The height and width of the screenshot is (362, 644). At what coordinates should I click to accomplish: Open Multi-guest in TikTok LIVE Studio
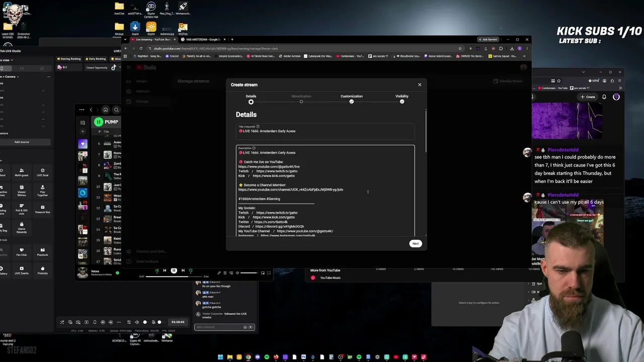22,172
